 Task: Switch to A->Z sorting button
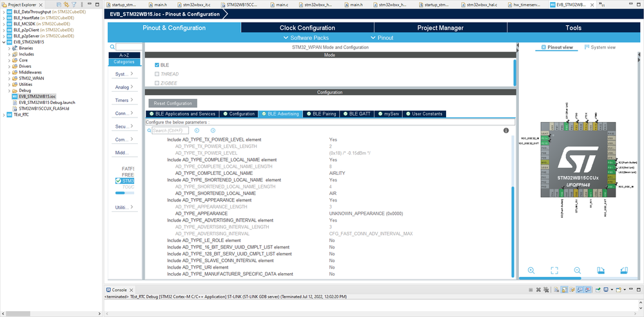tap(124, 55)
